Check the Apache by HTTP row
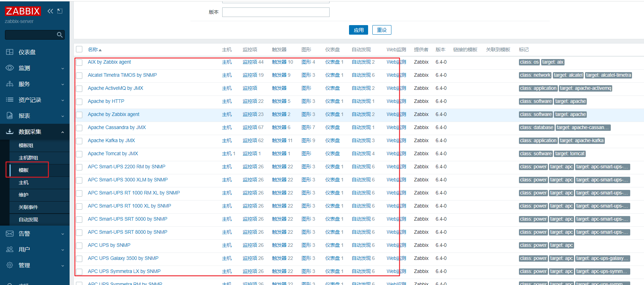The width and height of the screenshot is (644, 285). (x=79, y=101)
